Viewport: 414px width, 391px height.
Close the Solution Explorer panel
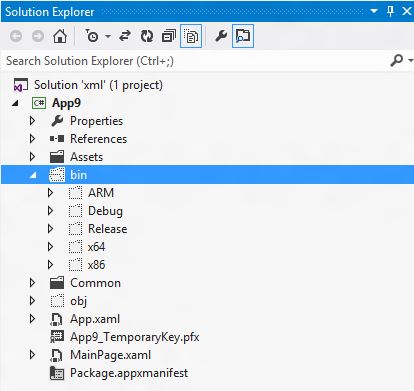coord(407,11)
